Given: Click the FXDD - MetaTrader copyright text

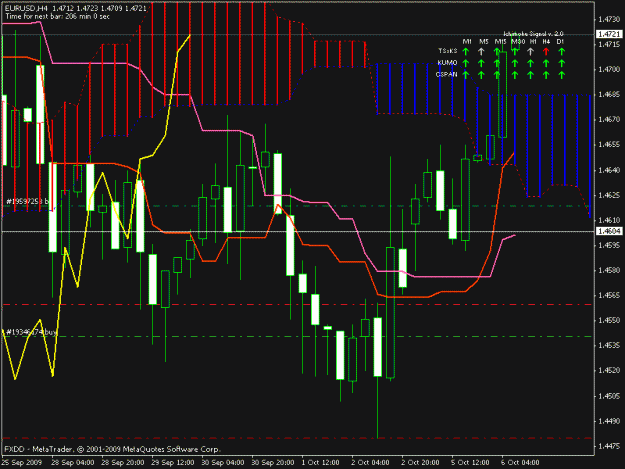Looking at the screenshot, I should [x=112, y=449].
